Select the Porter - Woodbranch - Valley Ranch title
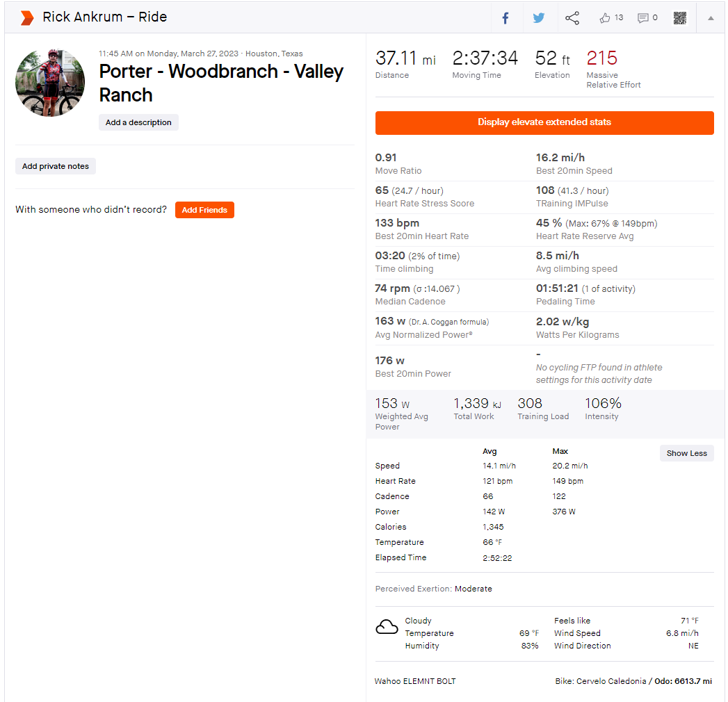 point(221,83)
